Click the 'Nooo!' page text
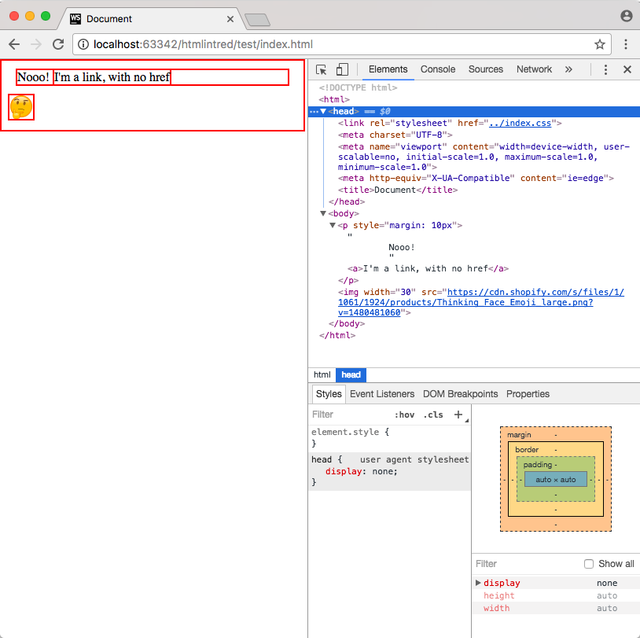Viewport: 640px width, 638px height. tap(33, 77)
